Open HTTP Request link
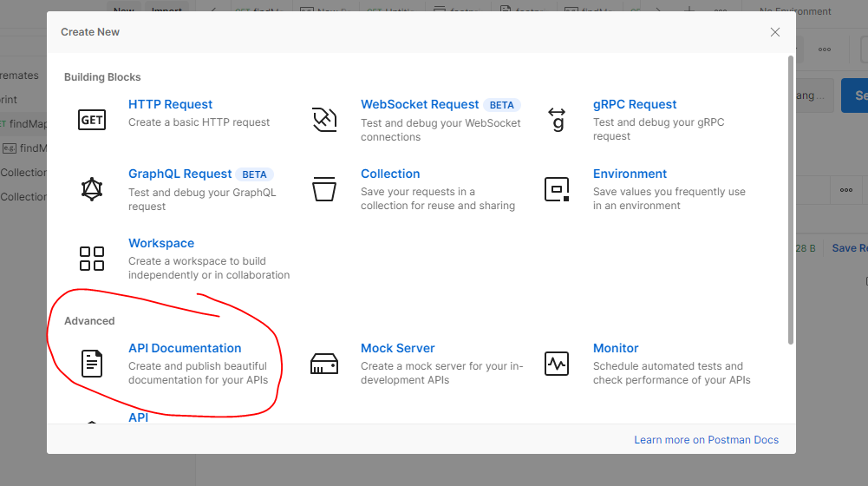868x486 pixels. (x=170, y=104)
